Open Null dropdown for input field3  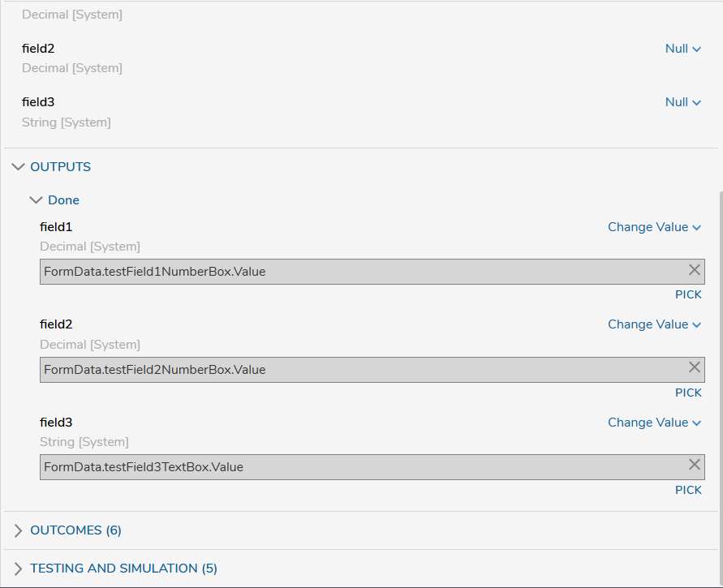click(x=683, y=102)
